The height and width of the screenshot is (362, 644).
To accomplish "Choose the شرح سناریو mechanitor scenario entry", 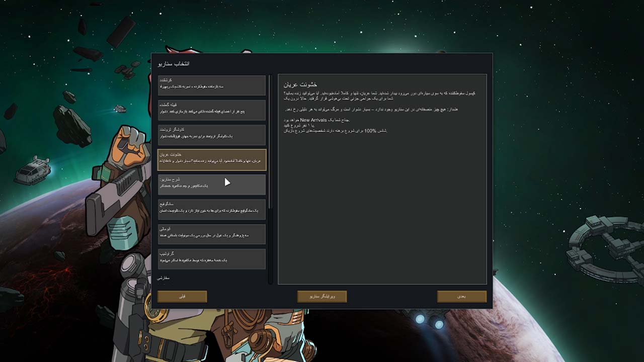I will pos(211,184).
